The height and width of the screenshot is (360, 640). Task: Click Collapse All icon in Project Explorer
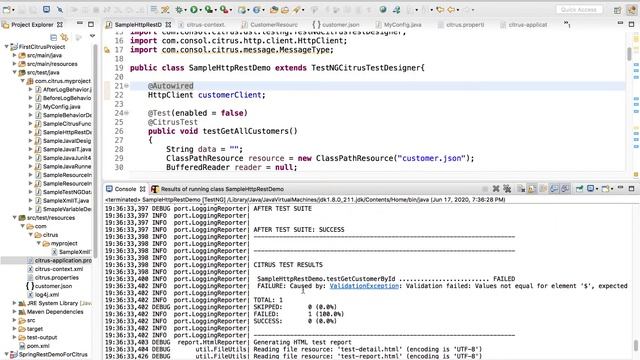[x=53, y=38]
